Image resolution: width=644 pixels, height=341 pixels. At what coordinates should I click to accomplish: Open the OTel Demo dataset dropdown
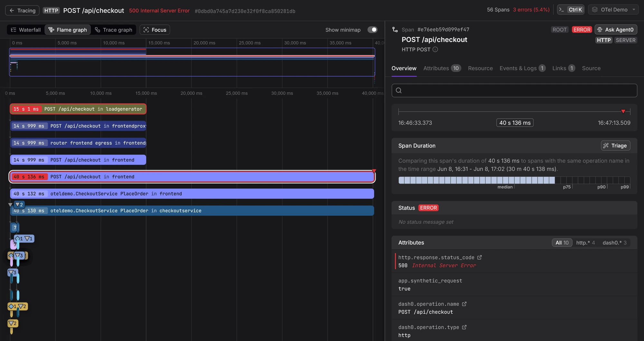(x=613, y=10)
